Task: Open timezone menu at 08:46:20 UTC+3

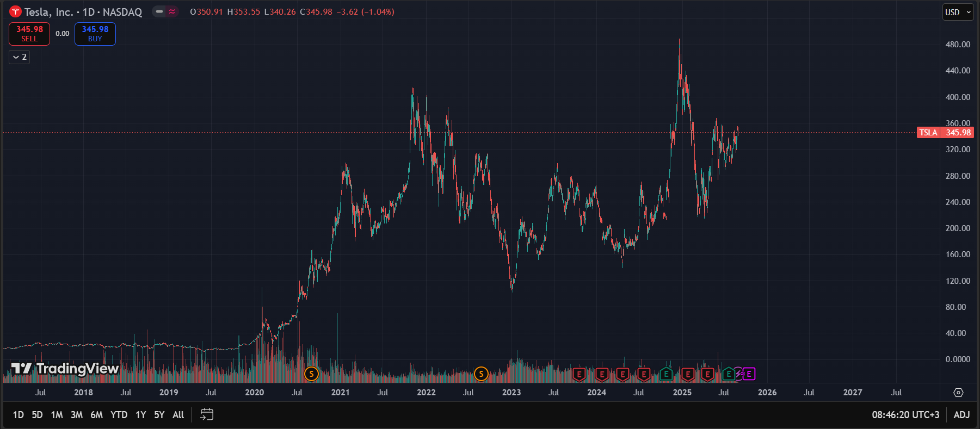Action: click(905, 415)
